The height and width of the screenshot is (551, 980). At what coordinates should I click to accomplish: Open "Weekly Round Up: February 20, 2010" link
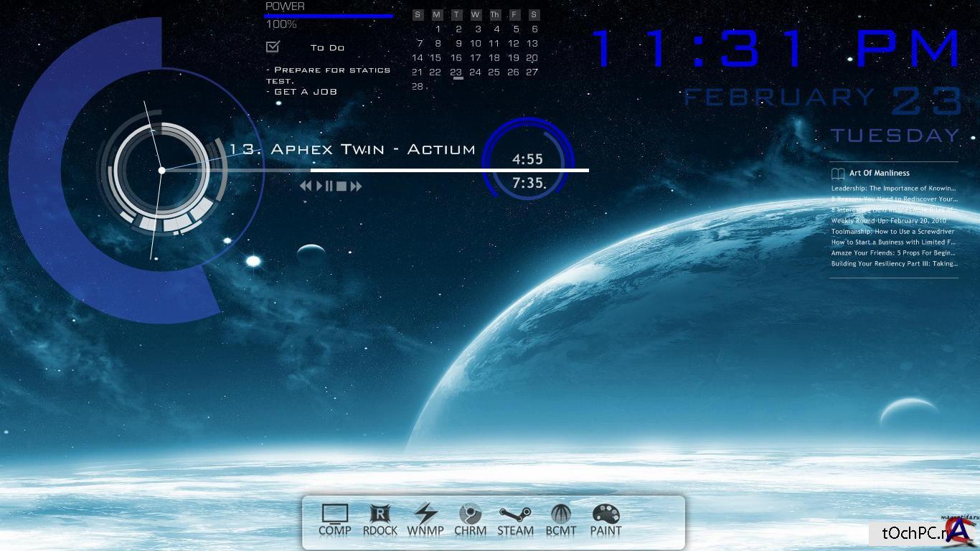point(888,221)
